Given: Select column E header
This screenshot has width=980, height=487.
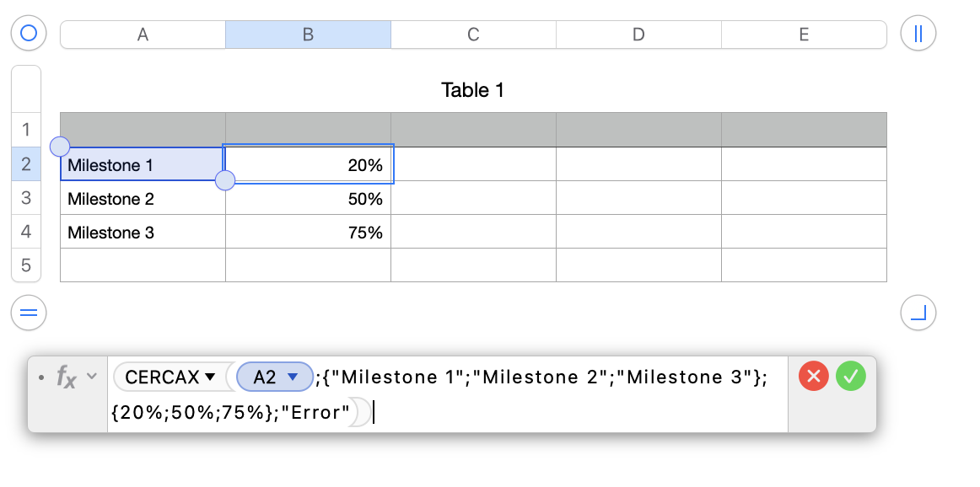Looking at the screenshot, I should pyautogui.click(x=804, y=35).
